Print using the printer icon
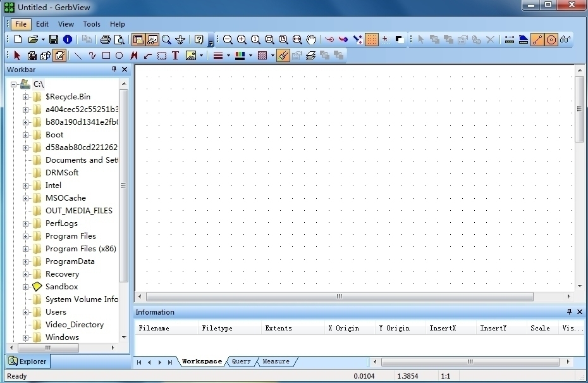Screen dimensions: 588x383 pos(106,39)
